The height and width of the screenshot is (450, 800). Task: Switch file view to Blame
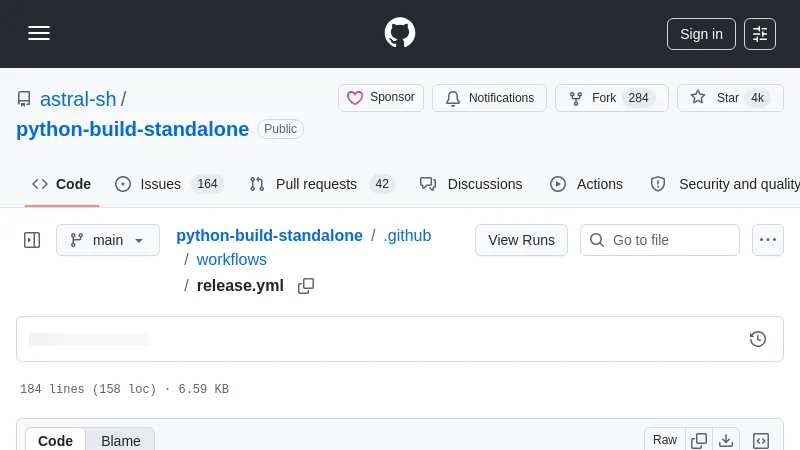pos(121,440)
